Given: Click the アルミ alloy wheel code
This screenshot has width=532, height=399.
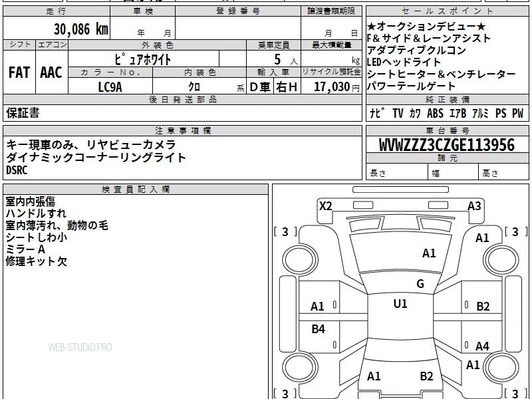Looking at the screenshot, I should click(x=480, y=113).
